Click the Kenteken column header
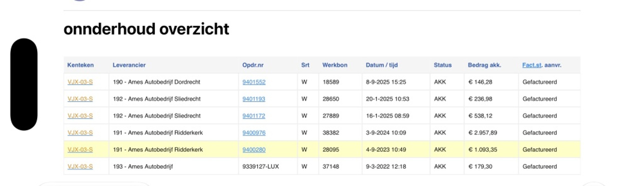644x186 pixels. point(80,65)
